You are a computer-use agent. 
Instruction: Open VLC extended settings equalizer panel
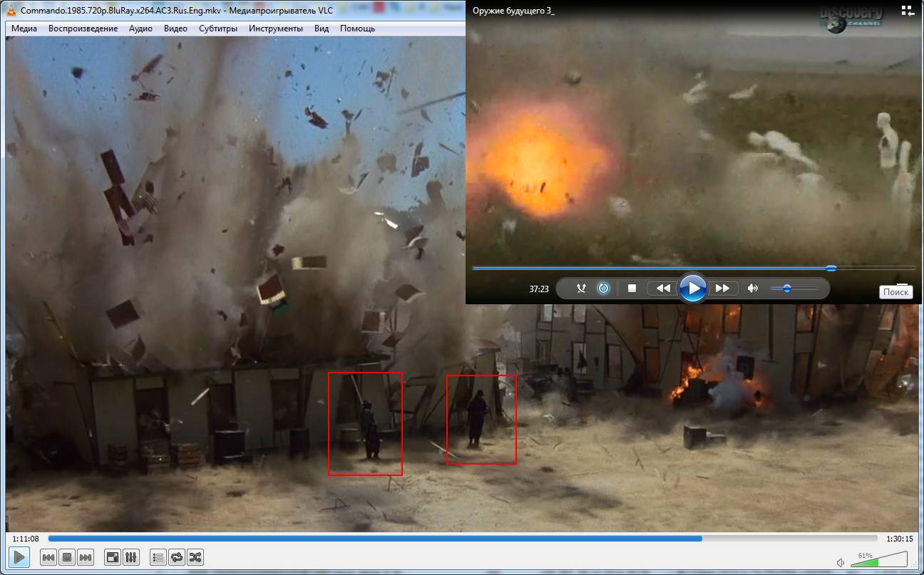pos(131,557)
